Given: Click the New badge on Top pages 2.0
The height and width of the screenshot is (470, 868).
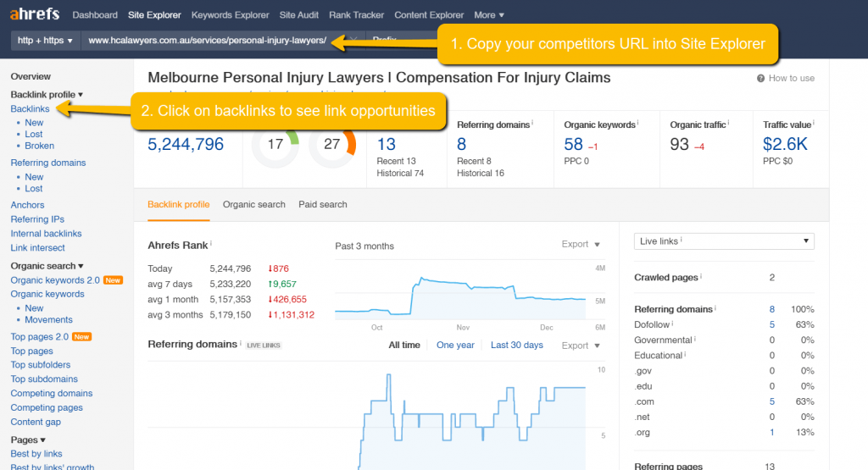Looking at the screenshot, I should tap(82, 337).
